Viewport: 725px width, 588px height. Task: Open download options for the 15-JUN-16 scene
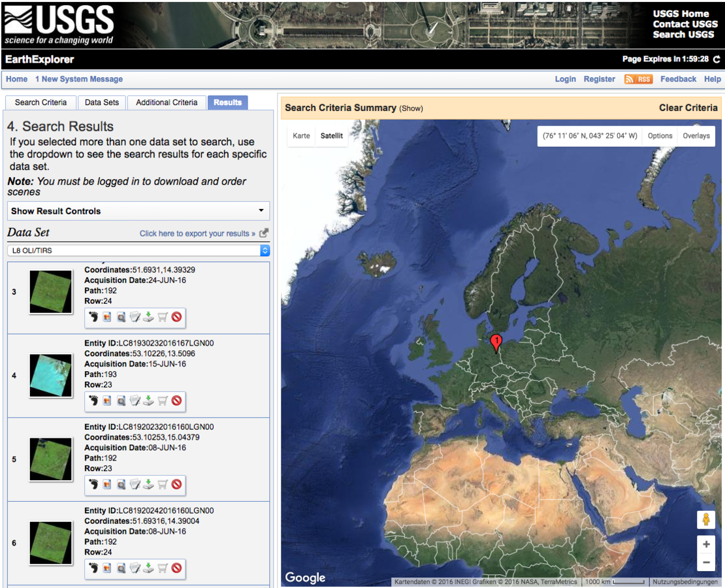click(x=148, y=400)
